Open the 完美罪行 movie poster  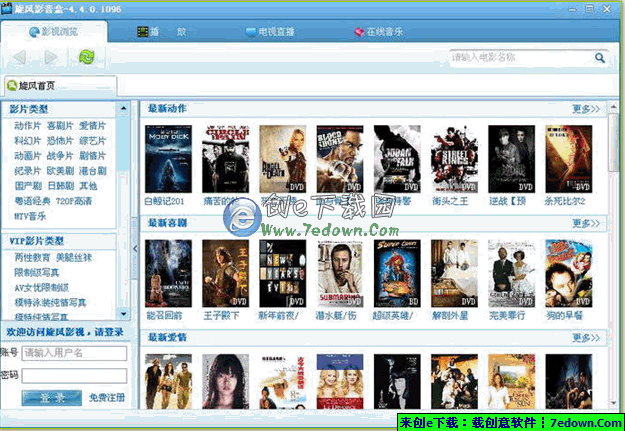point(511,274)
